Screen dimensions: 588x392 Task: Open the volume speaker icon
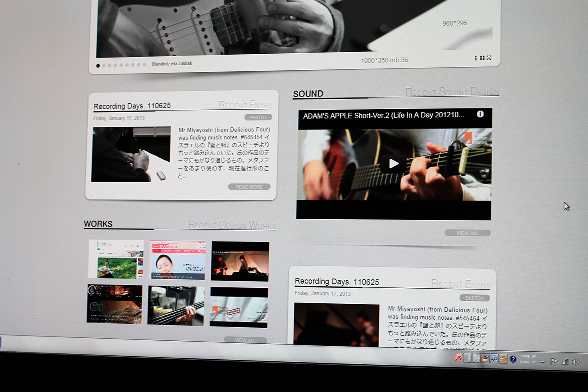tap(576, 362)
